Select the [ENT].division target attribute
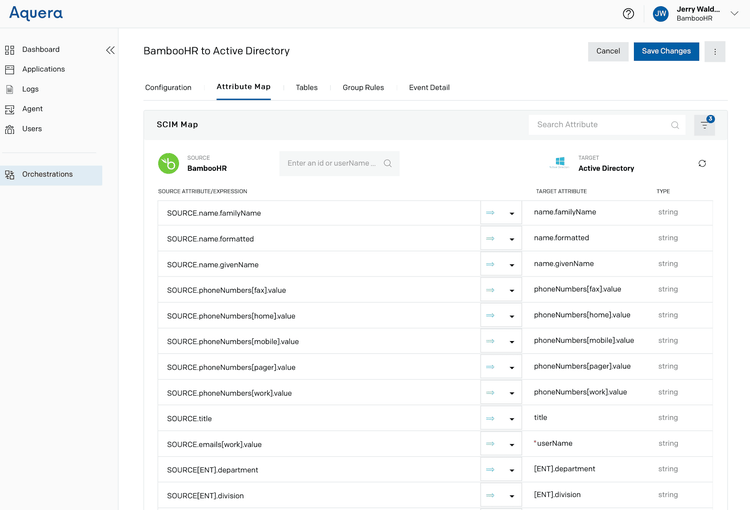The width and height of the screenshot is (750, 510). pyautogui.click(x=557, y=495)
